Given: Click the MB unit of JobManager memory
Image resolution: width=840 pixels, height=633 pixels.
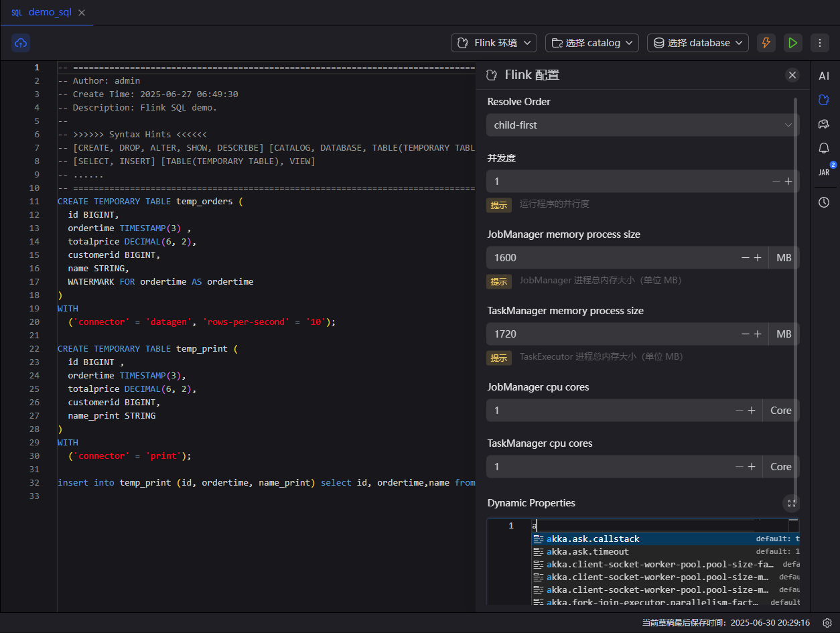Looking at the screenshot, I should click(x=784, y=258).
